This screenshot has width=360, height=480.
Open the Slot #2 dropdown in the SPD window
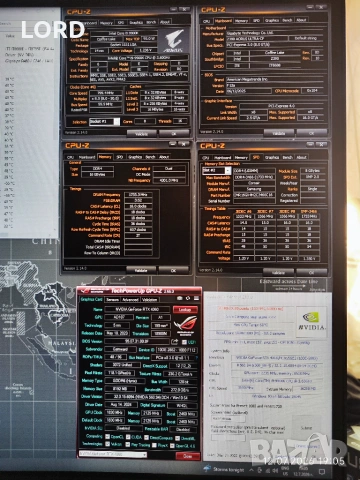click(216, 170)
